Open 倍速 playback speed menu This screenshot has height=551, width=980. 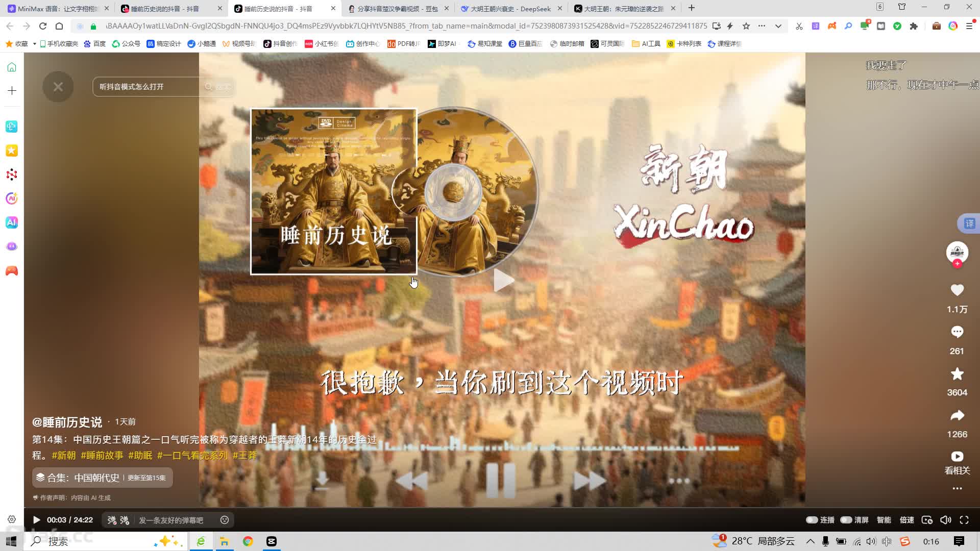tap(906, 520)
